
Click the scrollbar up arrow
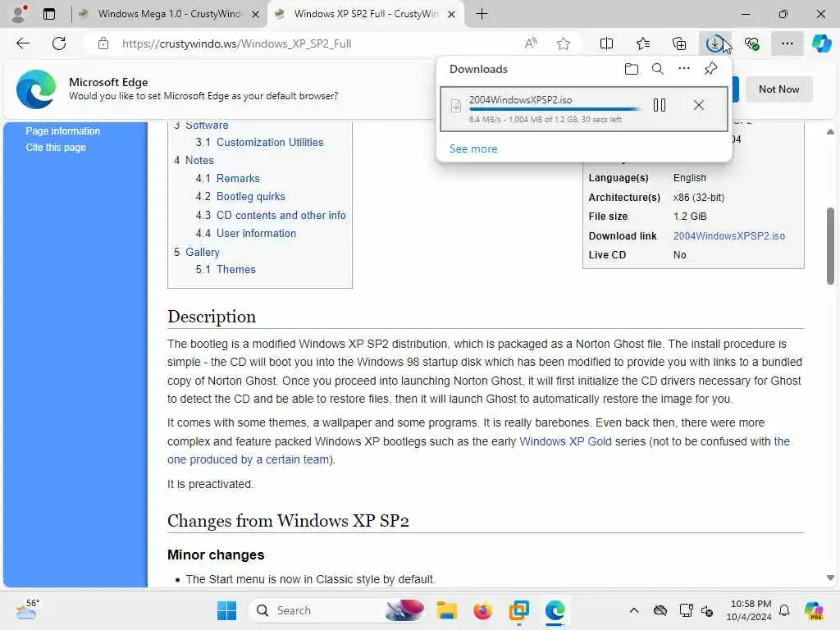pyautogui.click(x=830, y=131)
